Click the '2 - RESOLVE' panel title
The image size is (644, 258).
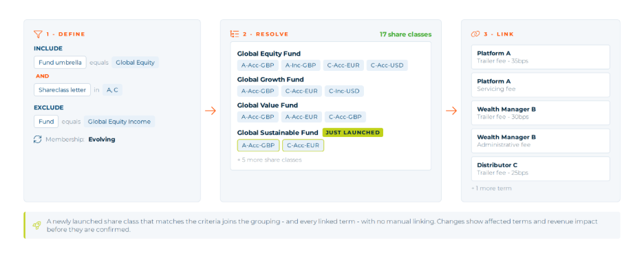(266, 34)
